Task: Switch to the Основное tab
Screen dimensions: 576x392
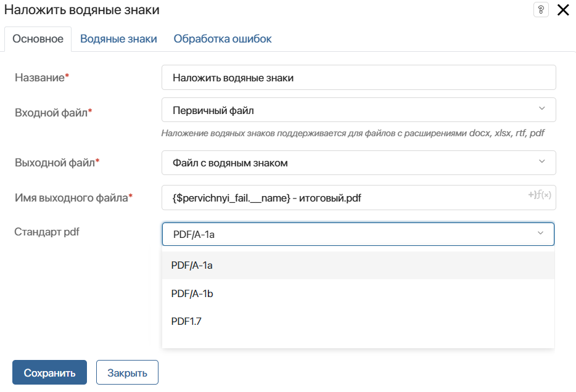Action: (x=38, y=39)
